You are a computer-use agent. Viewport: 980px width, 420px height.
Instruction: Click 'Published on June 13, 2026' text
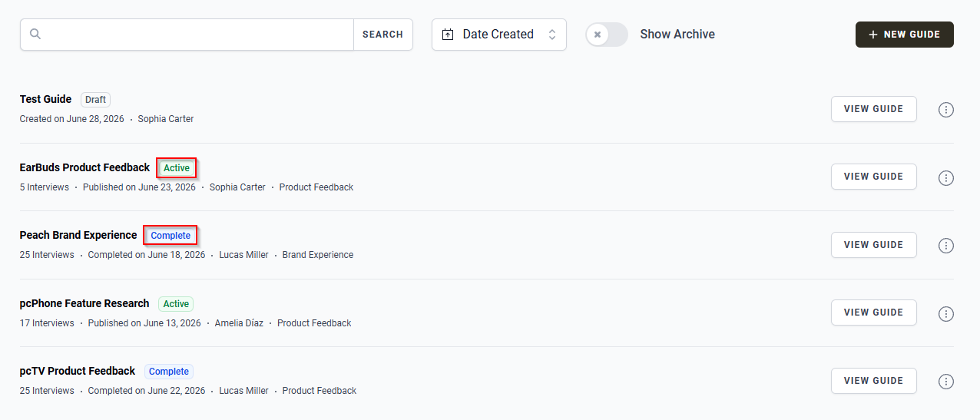[144, 323]
